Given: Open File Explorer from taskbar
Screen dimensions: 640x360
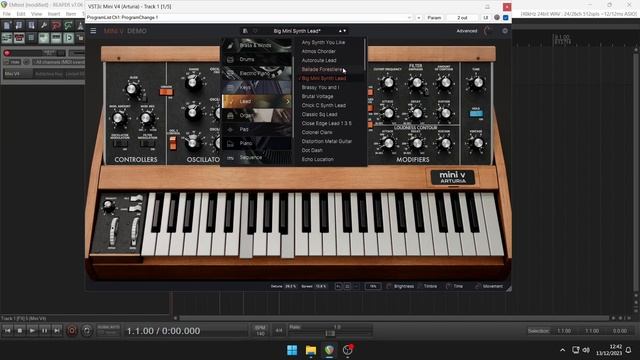Looking at the screenshot, I should 311,350.
